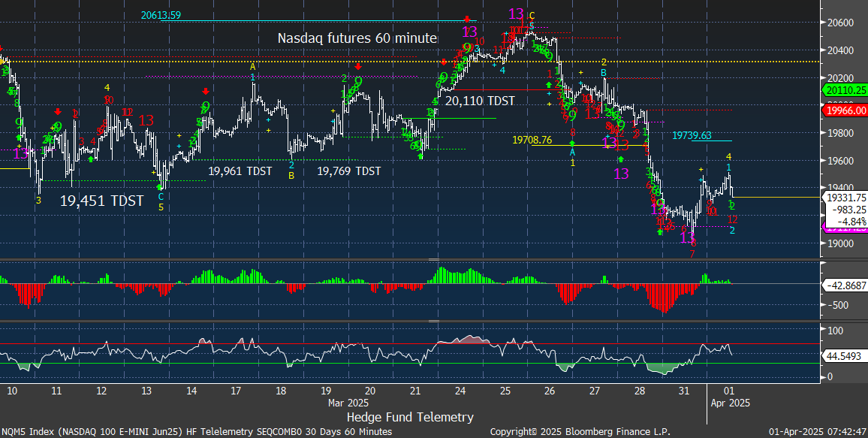868x438 pixels.
Task: Click the '20,110 TDST' annotation
Action: (x=480, y=101)
